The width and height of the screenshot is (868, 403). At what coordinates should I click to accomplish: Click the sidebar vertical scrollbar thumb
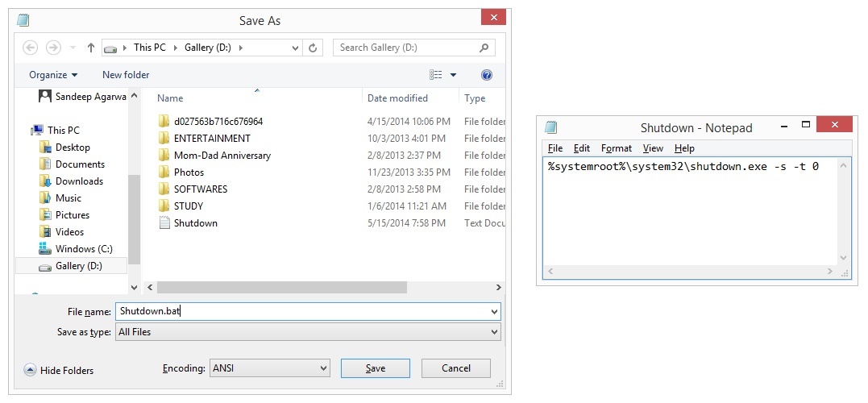pyautogui.click(x=134, y=218)
